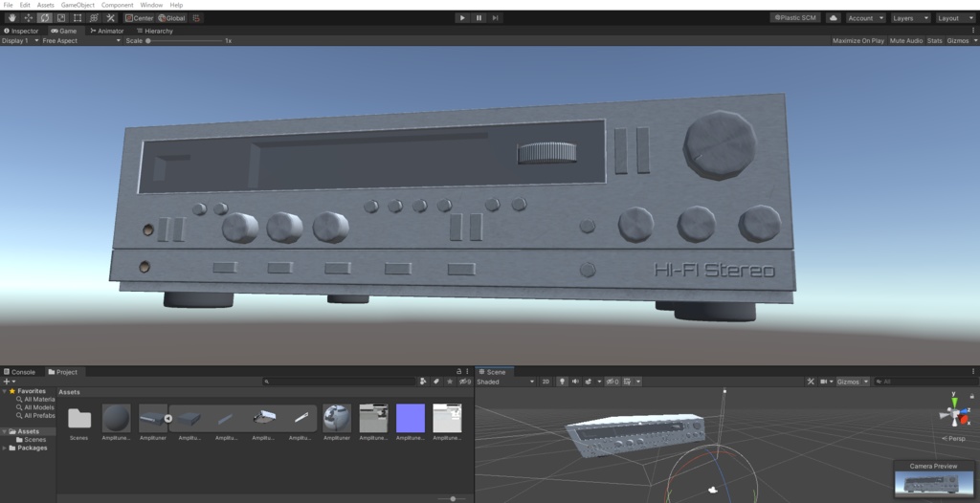Click the cloud services icon
This screenshot has width=980, height=503.
point(834,18)
